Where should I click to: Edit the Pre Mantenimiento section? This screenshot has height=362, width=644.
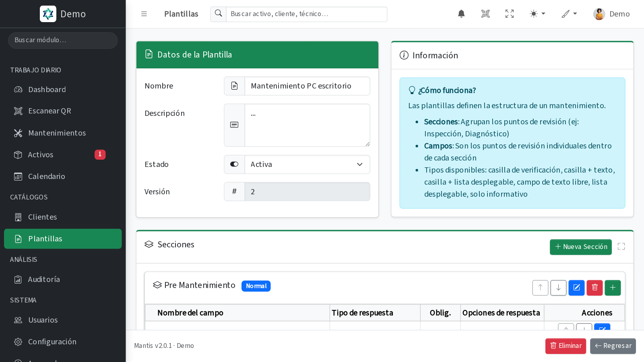576,288
